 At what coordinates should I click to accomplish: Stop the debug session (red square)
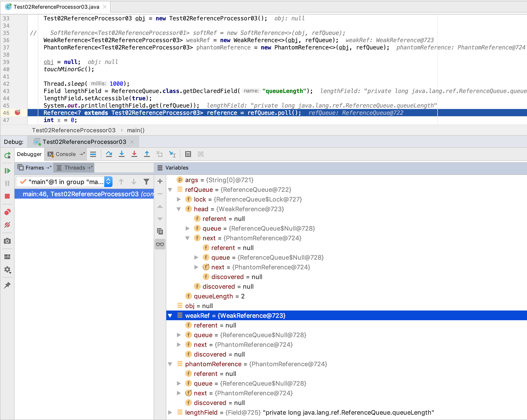tap(7, 196)
